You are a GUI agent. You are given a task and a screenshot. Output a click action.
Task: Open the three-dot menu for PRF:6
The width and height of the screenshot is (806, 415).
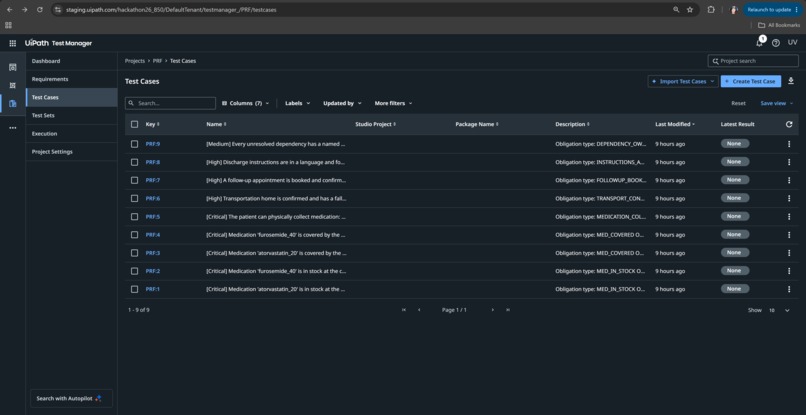(x=789, y=199)
